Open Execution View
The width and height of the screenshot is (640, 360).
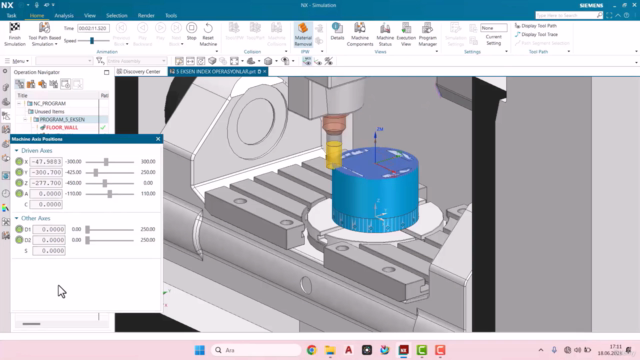[406, 34]
